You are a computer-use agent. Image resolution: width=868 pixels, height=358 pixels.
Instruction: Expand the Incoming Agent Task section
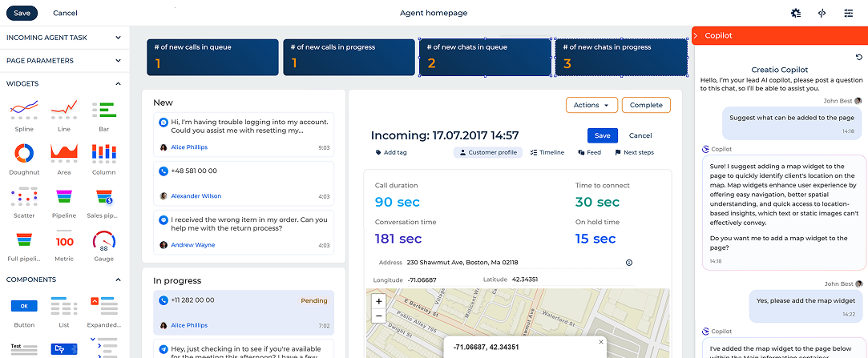pyautogui.click(x=118, y=38)
